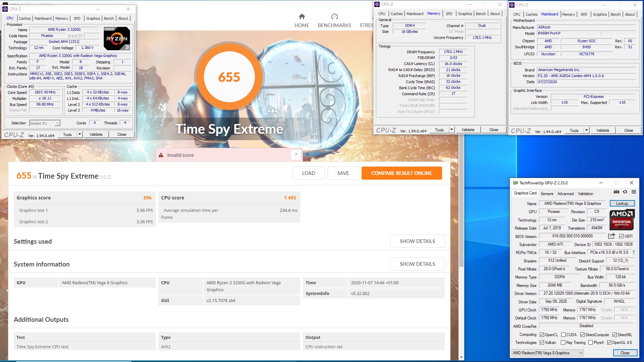
Task: Switch to Caches tab in left CPU-Z
Action: [24, 18]
